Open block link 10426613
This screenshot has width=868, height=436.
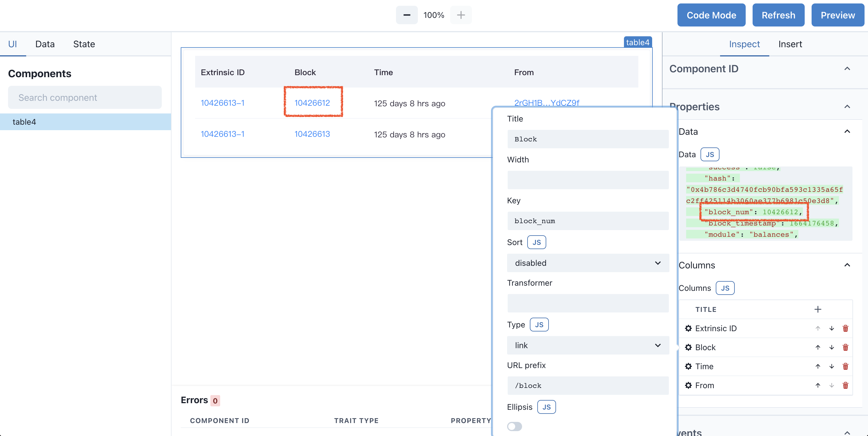(x=312, y=134)
